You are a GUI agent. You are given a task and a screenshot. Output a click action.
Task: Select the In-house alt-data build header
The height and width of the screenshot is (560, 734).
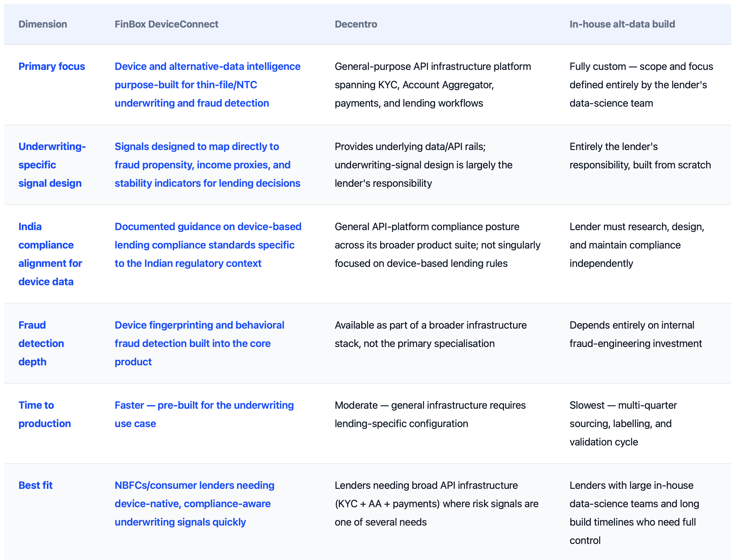622,24
